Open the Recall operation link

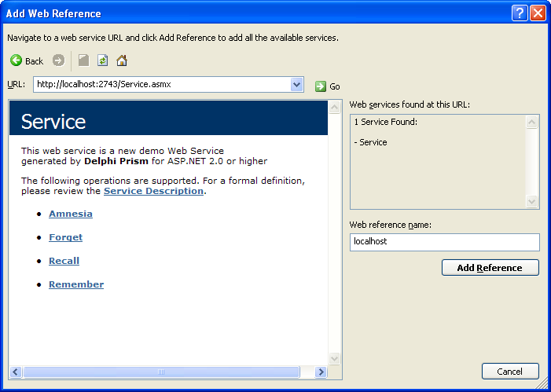tap(64, 261)
